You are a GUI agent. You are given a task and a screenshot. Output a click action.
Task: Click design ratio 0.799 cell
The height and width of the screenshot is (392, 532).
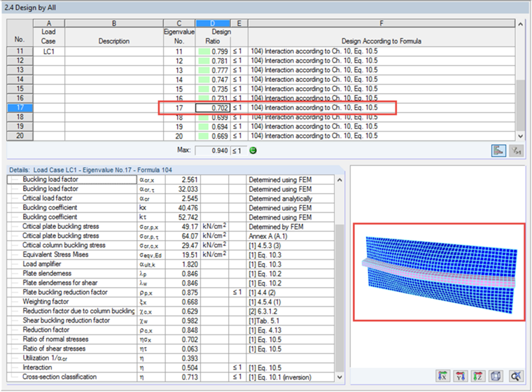coord(213,51)
